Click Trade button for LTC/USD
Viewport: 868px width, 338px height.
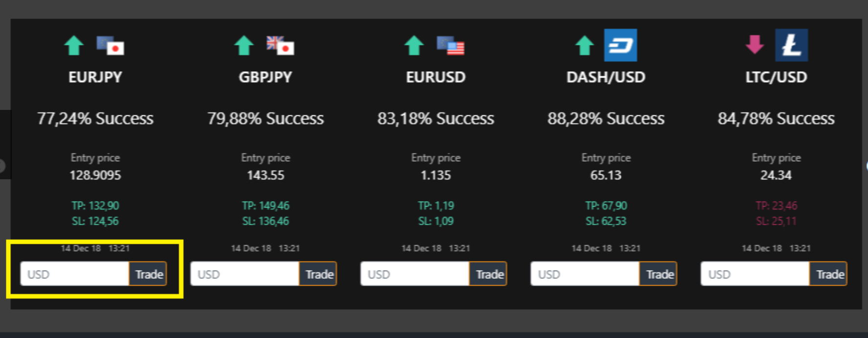(829, 274)
